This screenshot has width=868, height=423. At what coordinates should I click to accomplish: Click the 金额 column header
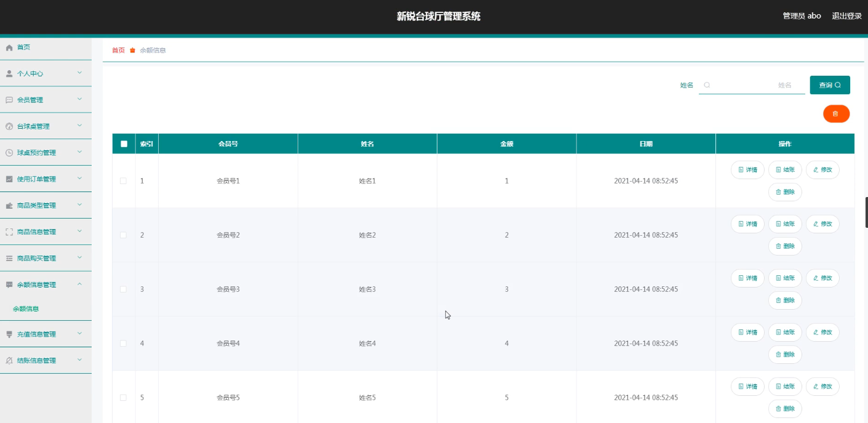(507, 143)
